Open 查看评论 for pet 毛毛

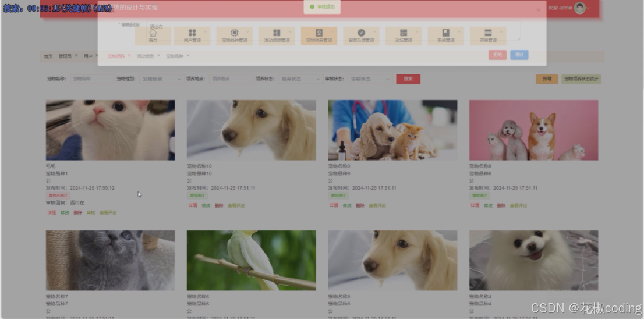click(108, 213)
